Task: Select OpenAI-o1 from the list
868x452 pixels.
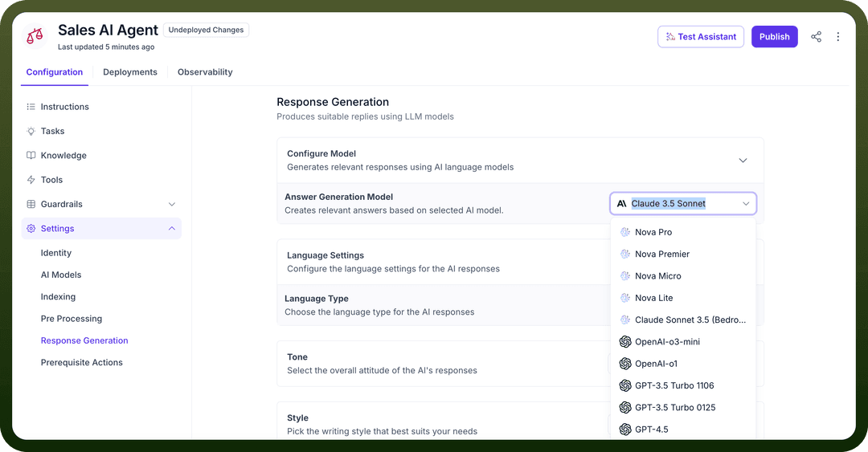Action: (x=683, y=364)
